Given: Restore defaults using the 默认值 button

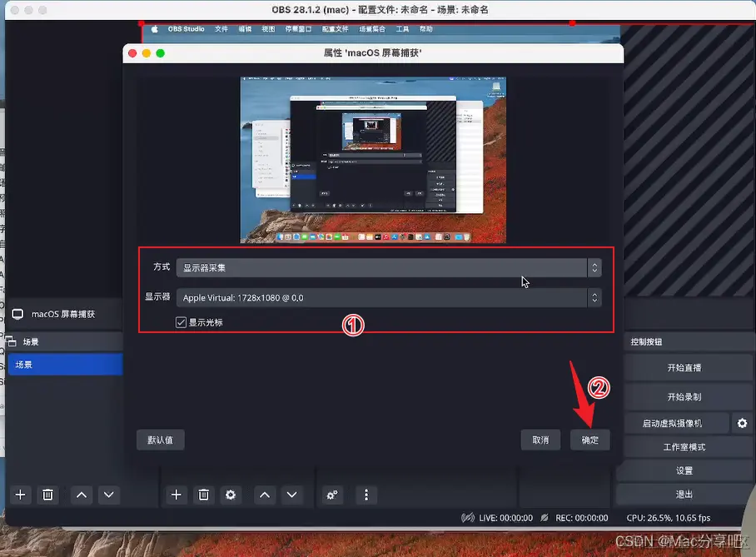Looking at the screenshot, I should [x=160, y=440].
